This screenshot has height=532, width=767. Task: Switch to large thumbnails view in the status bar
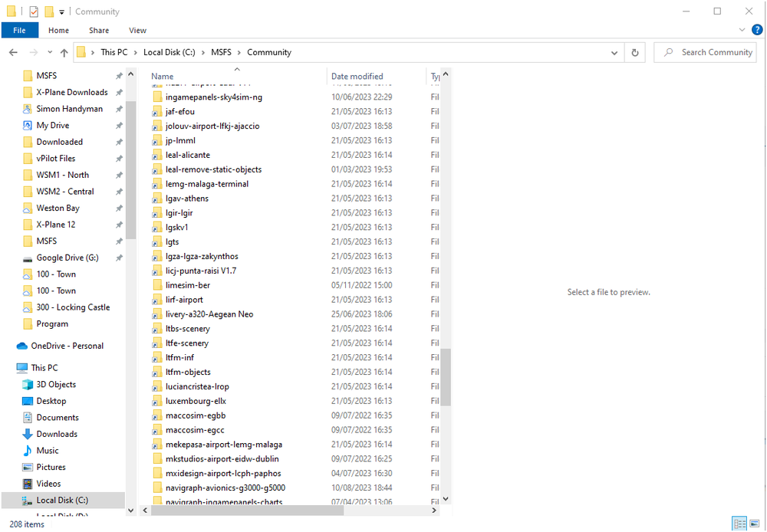point(754,524)
